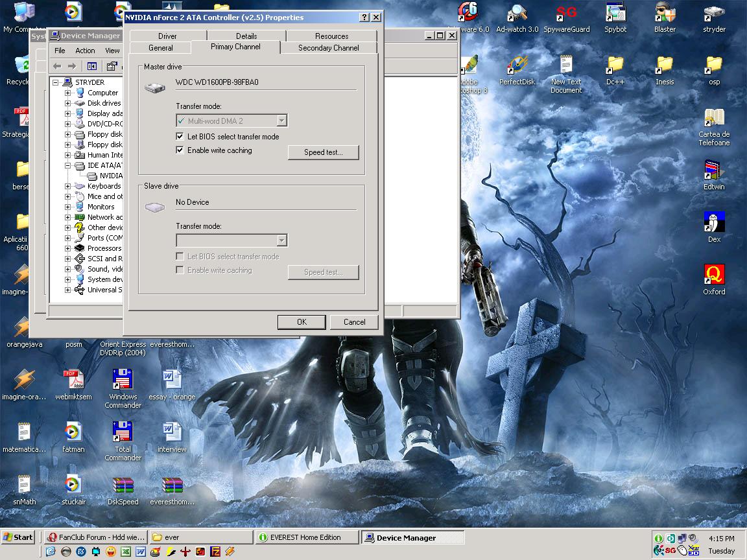This screenshot has height=560, width=747.
Task: Expand the Computer tree node
Action: click(x=67, y=93)
